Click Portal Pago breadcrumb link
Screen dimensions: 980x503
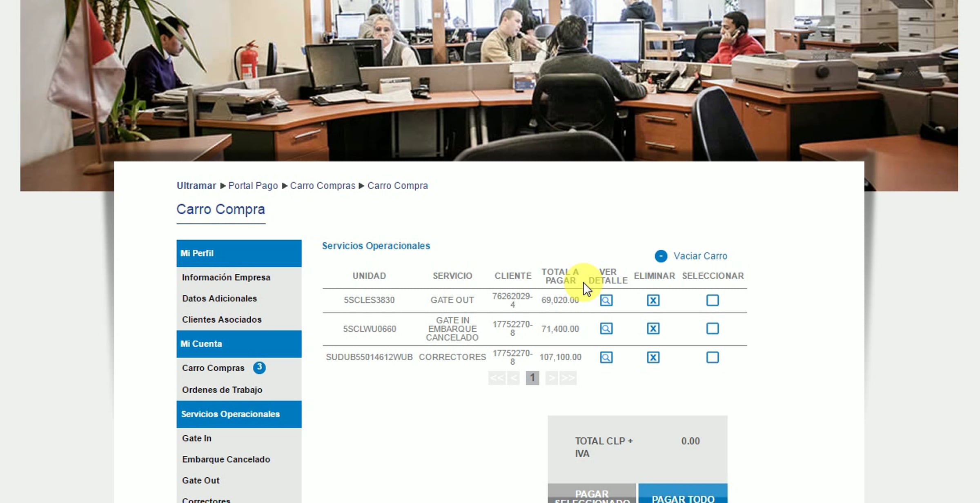(x=253, y=186)
